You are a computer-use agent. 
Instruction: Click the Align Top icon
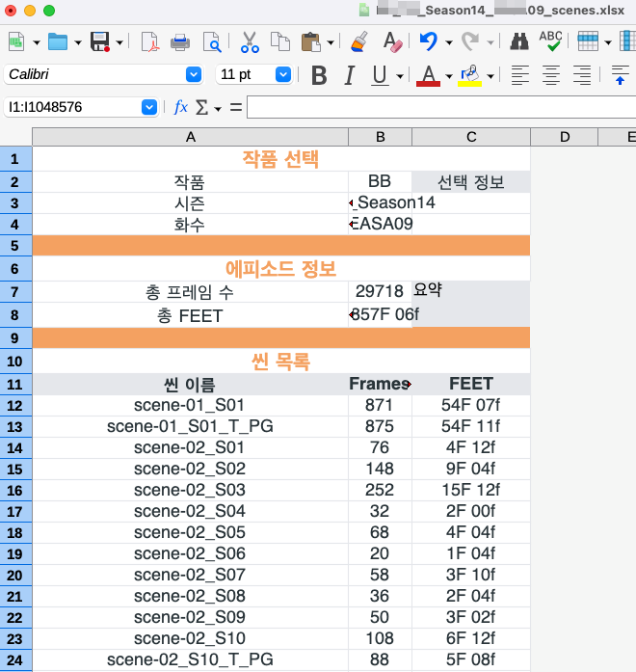(x=620, y=75)
